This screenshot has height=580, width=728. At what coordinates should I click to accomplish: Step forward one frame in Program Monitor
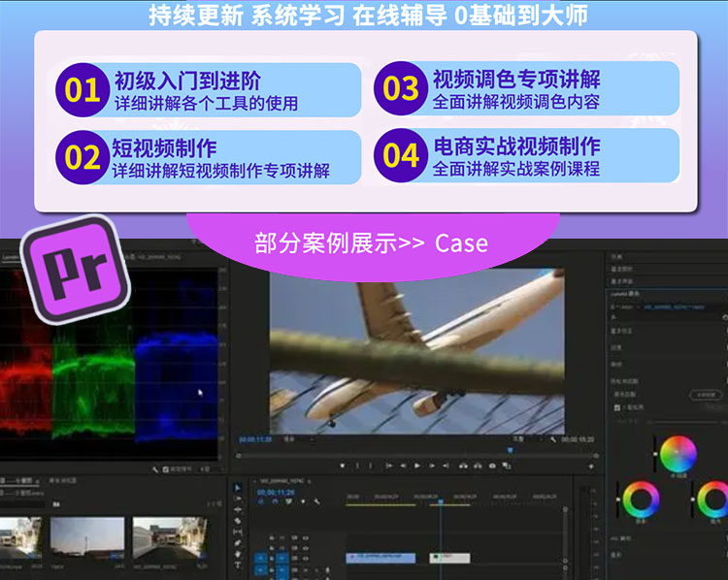(x=431, y=466)
